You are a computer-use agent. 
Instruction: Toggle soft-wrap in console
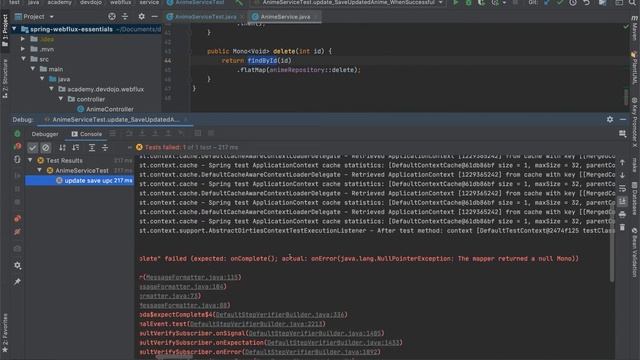[622, 188]
